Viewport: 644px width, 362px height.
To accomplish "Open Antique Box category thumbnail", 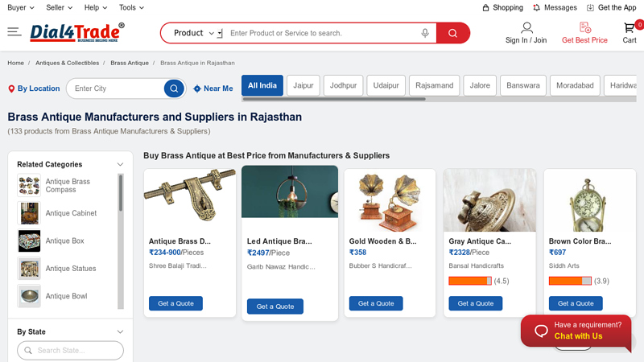I will pyautogui.click(x=29, y=241).
